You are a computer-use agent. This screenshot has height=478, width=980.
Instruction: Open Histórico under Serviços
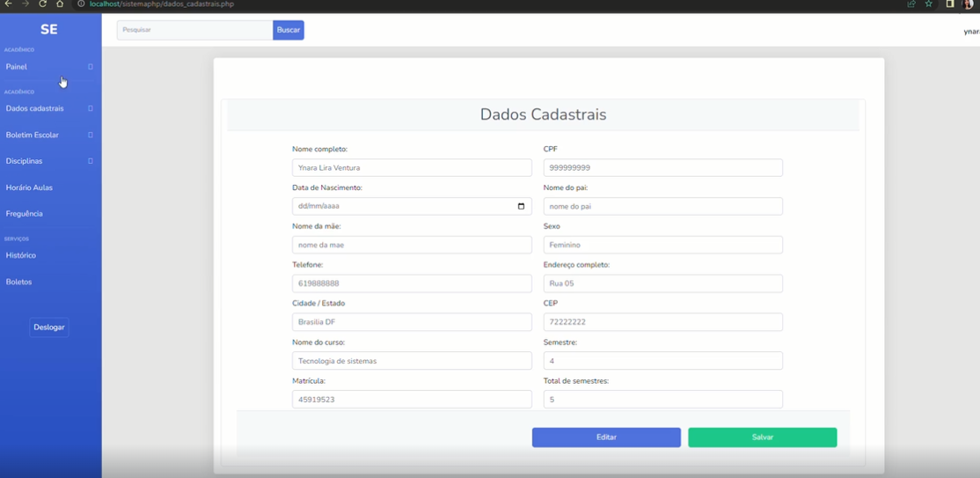[21, 255]
